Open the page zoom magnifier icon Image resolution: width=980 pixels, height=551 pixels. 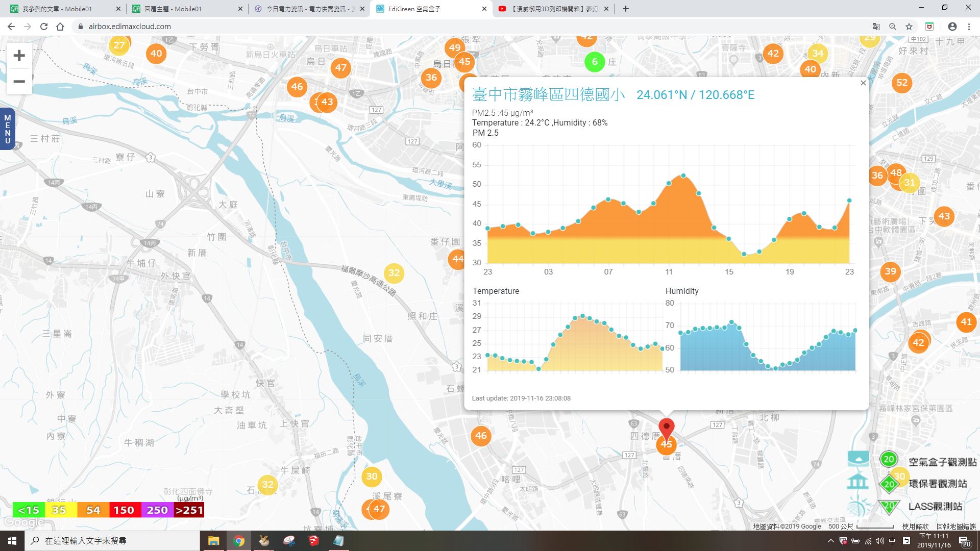click(892, 27)
